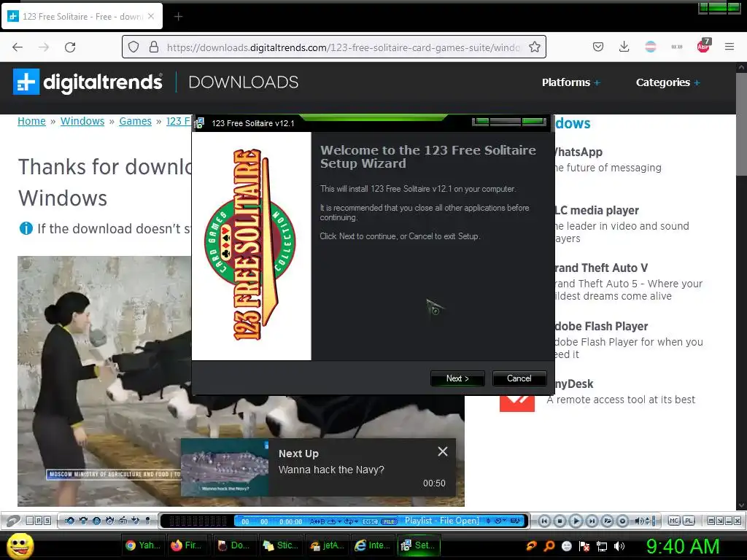The image size is (747, 560).
Task: Open the Home breadcrumb link
Action: point(31,121)
